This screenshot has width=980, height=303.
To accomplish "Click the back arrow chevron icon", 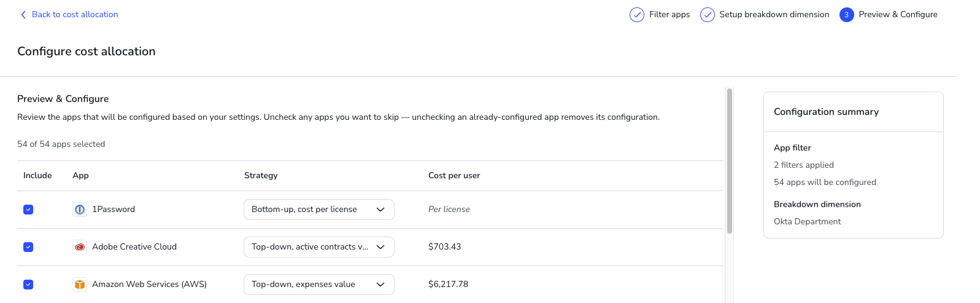I will (x=23, y=15).
